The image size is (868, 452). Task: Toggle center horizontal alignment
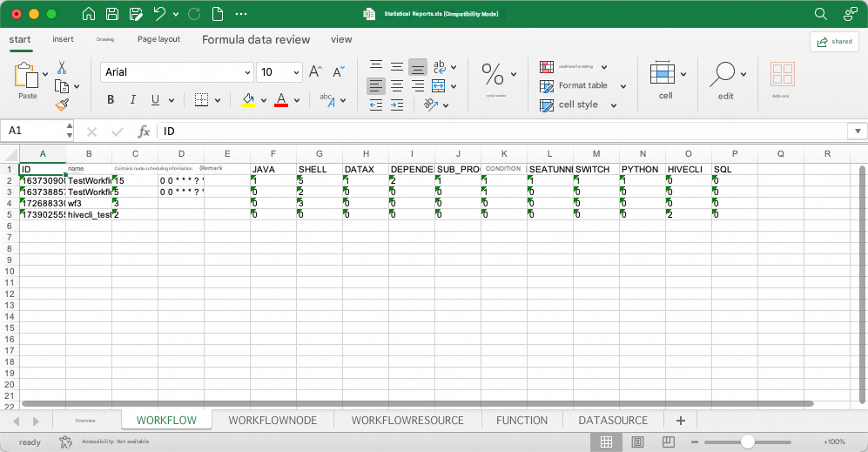(x=397, y=86)
